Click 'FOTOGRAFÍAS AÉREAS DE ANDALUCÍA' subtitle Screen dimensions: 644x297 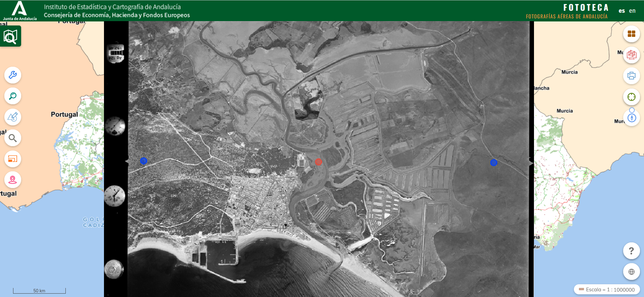pos(567,16)
